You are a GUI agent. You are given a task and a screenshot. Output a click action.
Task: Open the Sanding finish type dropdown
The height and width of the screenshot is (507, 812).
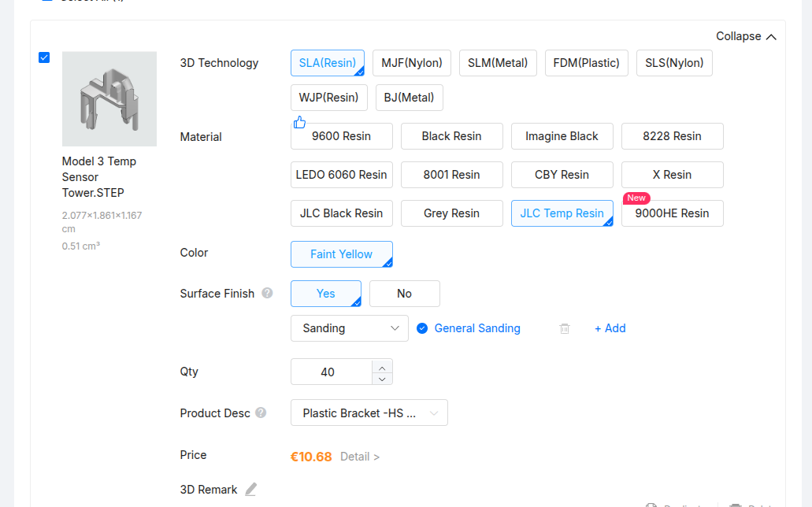click(350, 328)
